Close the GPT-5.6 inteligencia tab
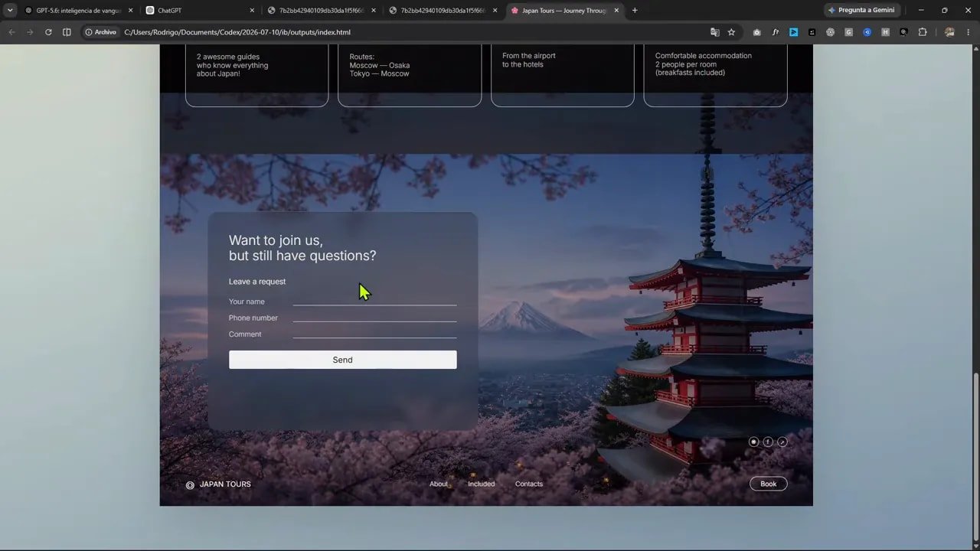Viewport: 980px width, 551px height. tap(130, 11)
